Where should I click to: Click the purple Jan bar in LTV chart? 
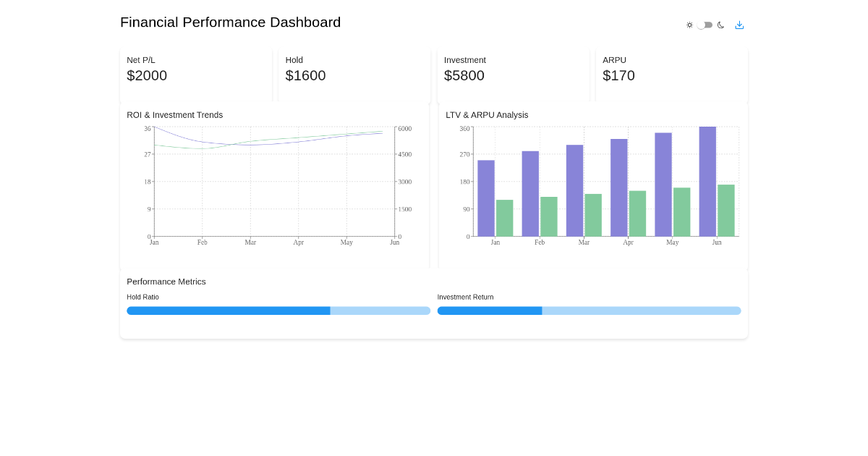[x=486, y=198]
